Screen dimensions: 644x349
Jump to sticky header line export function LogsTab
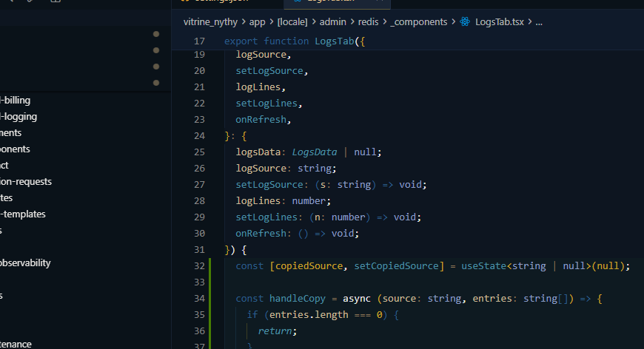click(295, 41)
